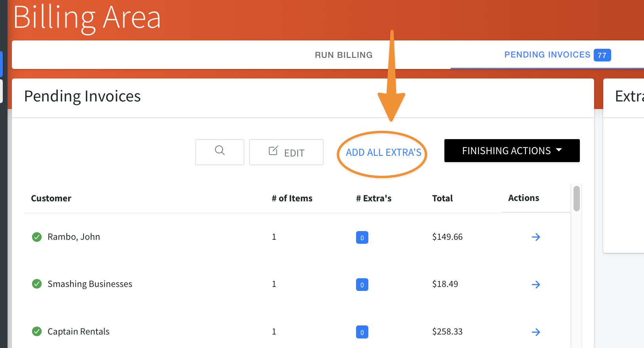Click the # Extra's column header
Viewport: 644px width, 348px height.
click(373, 198)
